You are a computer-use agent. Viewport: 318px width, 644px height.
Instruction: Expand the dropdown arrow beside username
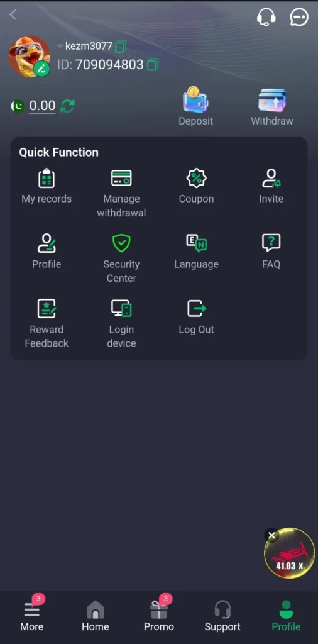(60, 47)
